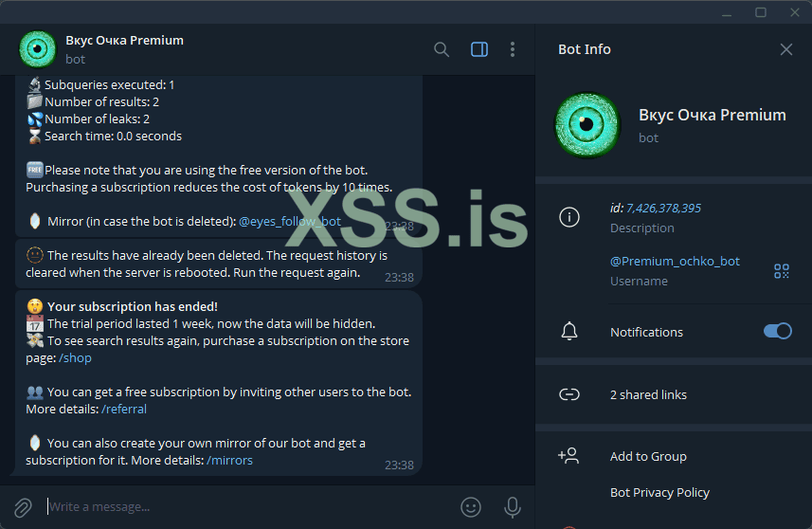Open search in chat
Screen dimensions: 812x529
442,49
